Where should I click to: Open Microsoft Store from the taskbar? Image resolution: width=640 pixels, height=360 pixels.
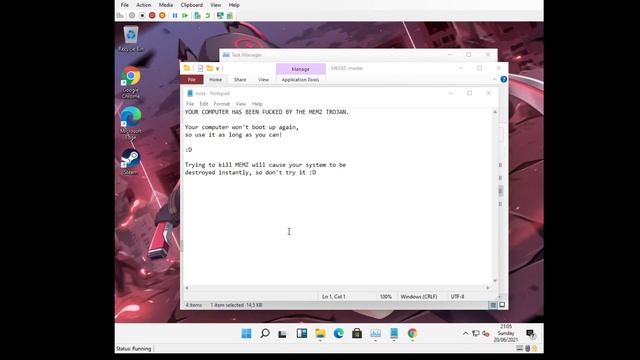(357, 333)
